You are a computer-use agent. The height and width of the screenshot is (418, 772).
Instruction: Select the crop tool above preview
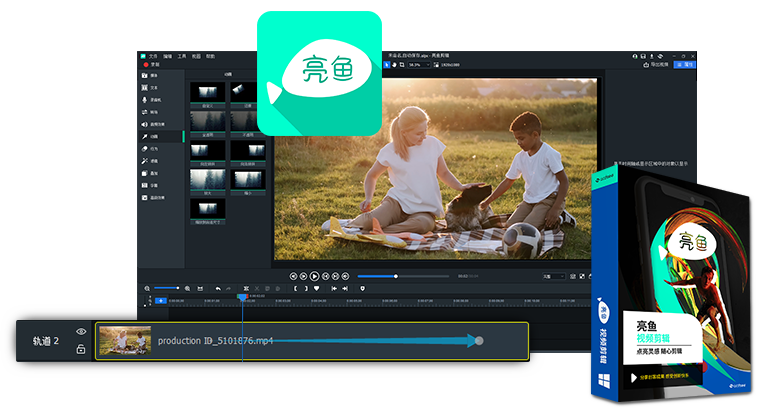pyautogui.click(x=402, y=64)
